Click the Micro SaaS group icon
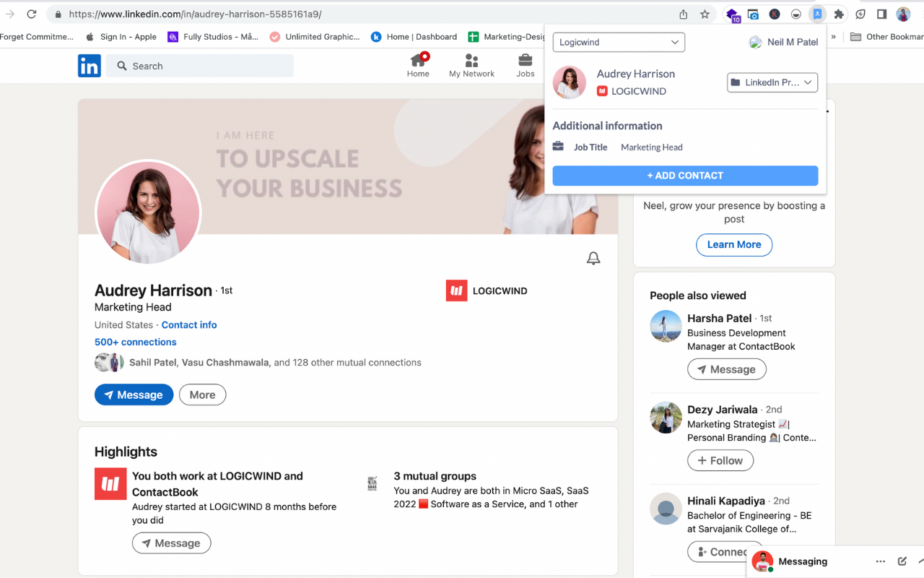The image size is (924, 578). tap(372, 483)
